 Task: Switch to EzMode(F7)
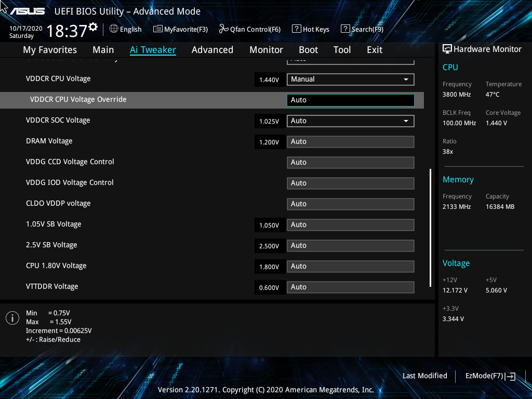point(490,376)
